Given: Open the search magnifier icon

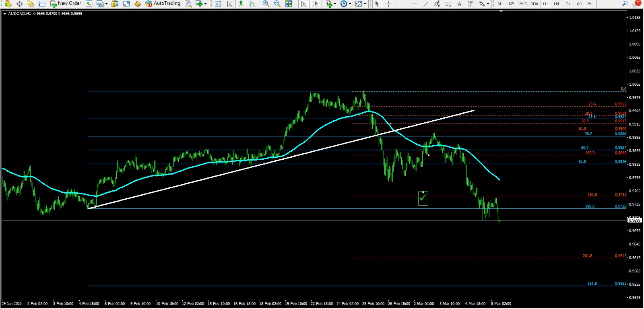Looking at the screenshot, I should click(x=625, y=4).
